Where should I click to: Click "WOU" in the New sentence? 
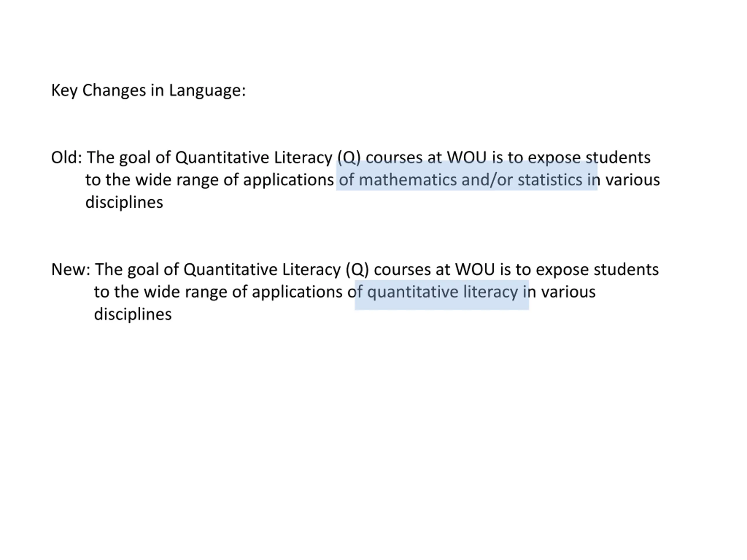(x=475, y=270)
